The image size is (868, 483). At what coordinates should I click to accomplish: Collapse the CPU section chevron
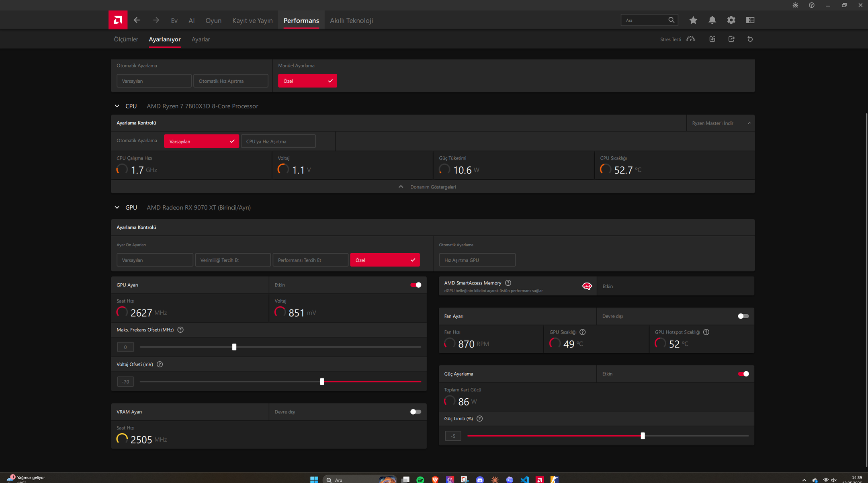point(117,106)
